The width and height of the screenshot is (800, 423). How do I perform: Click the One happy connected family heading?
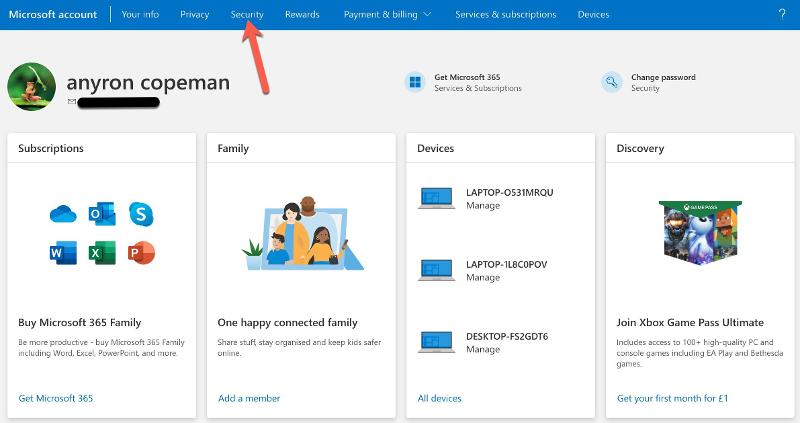point(287,322)
